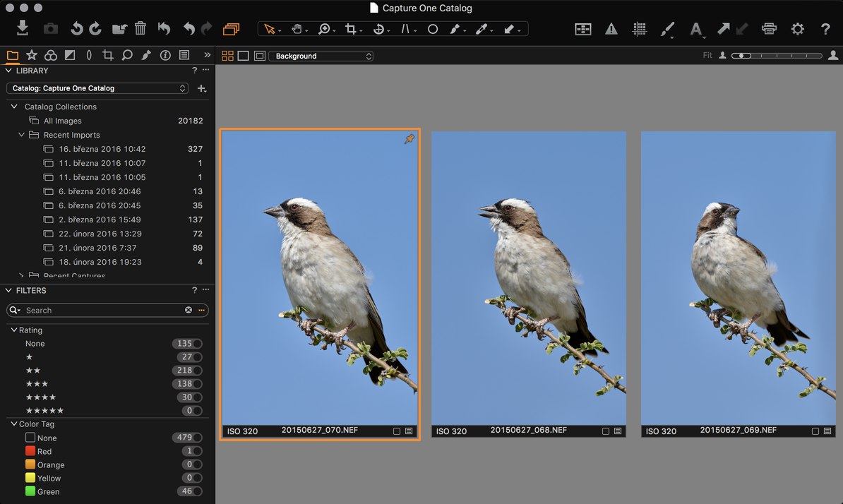Screen dimensions: 843x504
Task: Collapse the Rating filter group
Action: [x=14, y=330]
